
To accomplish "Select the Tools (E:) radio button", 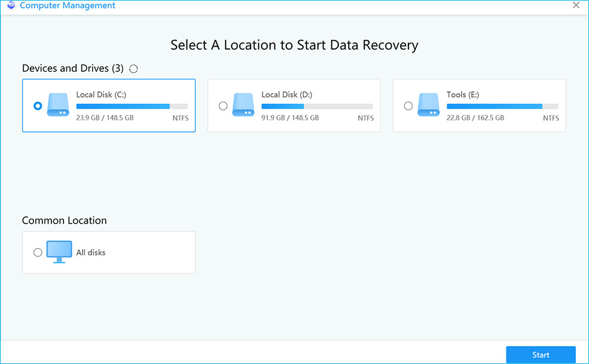I will [408, 105].
